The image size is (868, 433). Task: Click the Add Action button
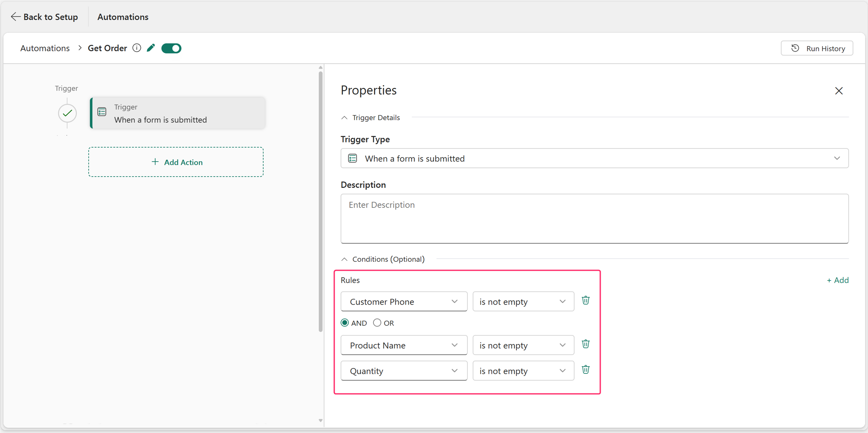(176, 162)
